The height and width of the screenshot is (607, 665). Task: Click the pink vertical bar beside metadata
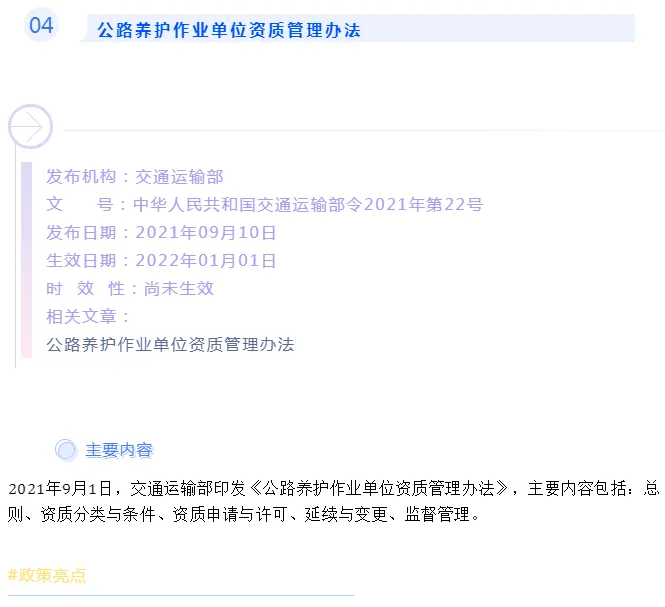point(26,260)
